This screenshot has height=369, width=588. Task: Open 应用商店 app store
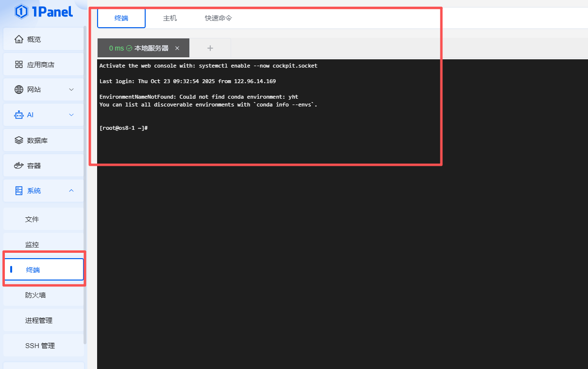(44, 65)
